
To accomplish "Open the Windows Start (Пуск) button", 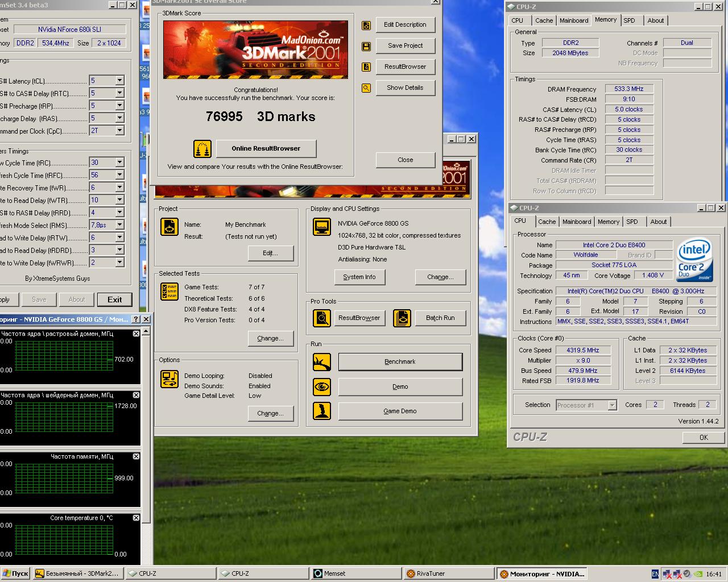I will tap(15, 573).
